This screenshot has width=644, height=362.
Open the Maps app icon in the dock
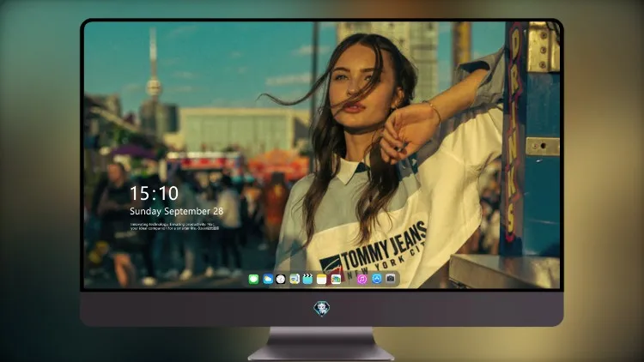click(x=295, y=279)
